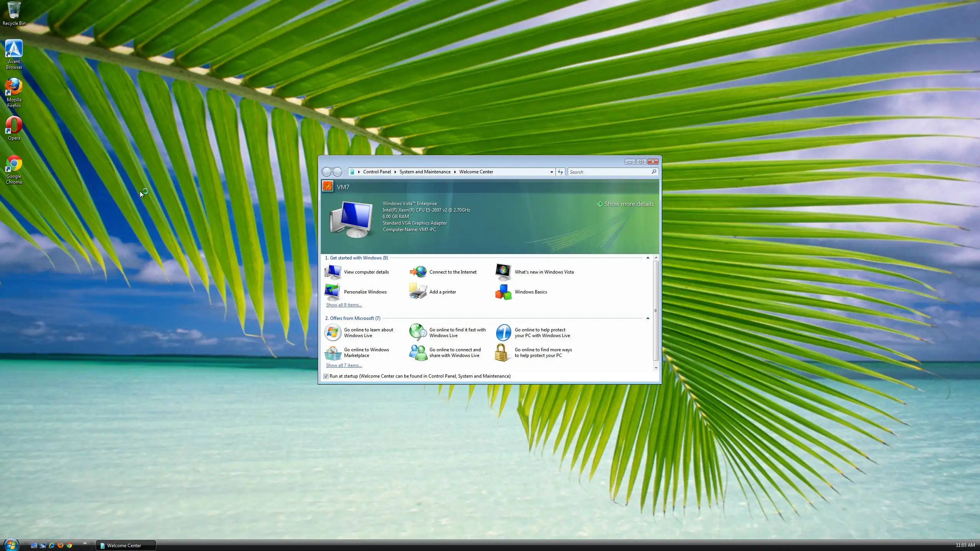Screen dimensions: 980x551
Task: Click Show more details link
Action: point(628,204)
